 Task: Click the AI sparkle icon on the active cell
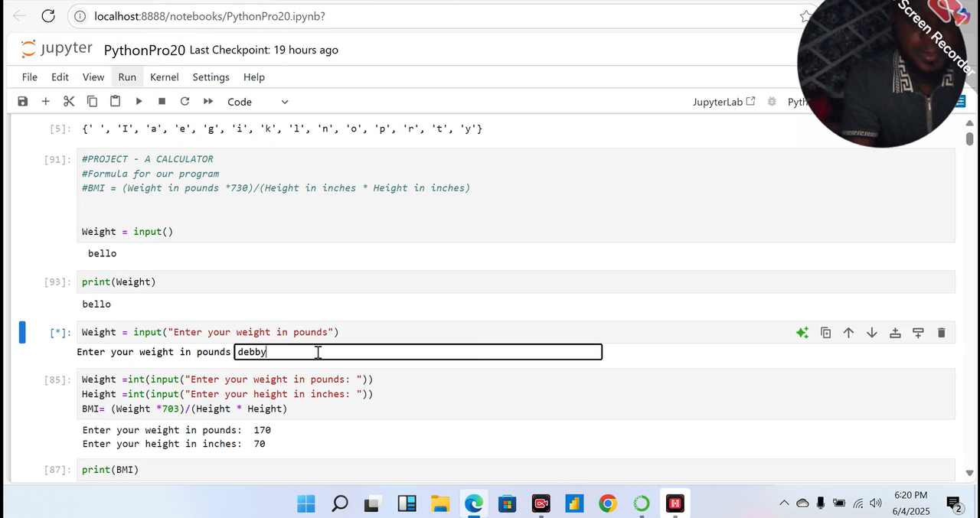(802, 333)
